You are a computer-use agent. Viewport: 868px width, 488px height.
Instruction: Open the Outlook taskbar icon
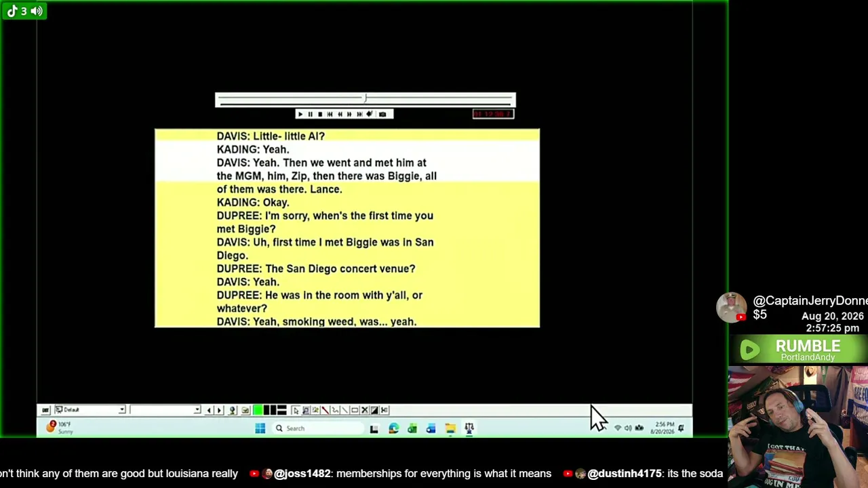coord(431,428)
